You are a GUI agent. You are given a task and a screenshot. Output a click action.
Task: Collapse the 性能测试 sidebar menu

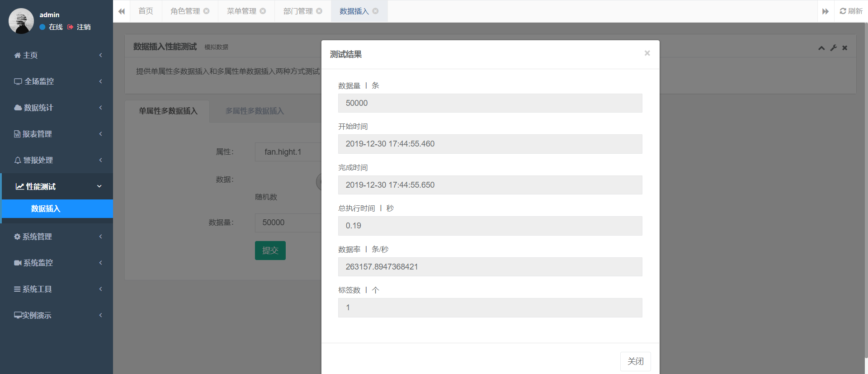[x=57, y=186]
